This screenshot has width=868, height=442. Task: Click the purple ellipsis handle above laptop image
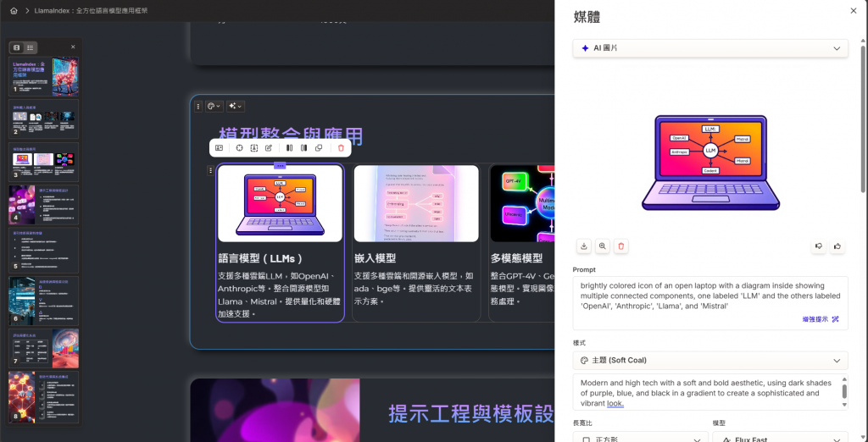tap(280, 165)
